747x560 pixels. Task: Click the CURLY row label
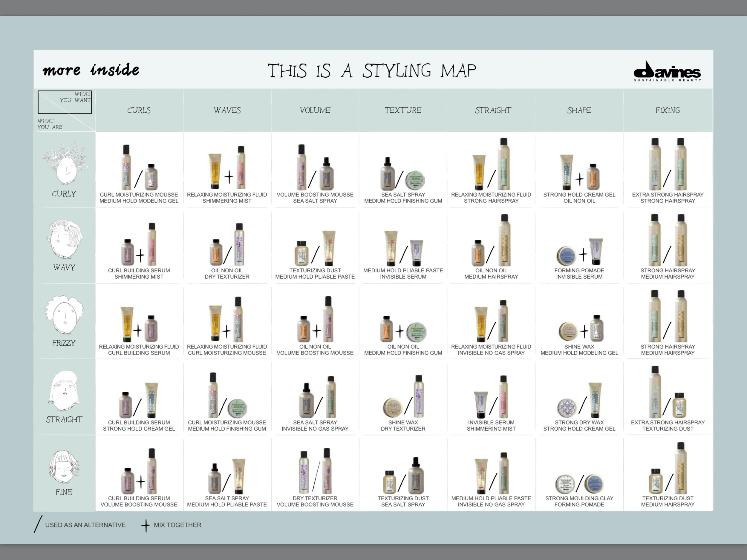pos(64,194)
